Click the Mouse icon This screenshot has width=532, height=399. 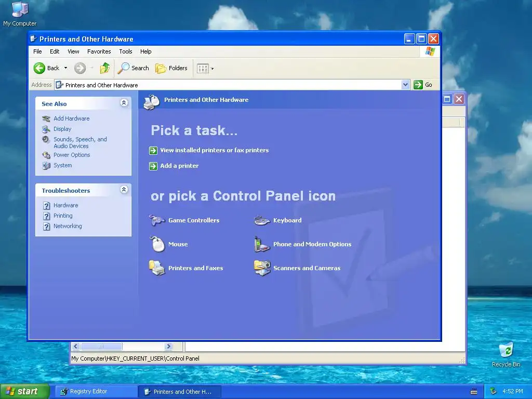(157, 244)
